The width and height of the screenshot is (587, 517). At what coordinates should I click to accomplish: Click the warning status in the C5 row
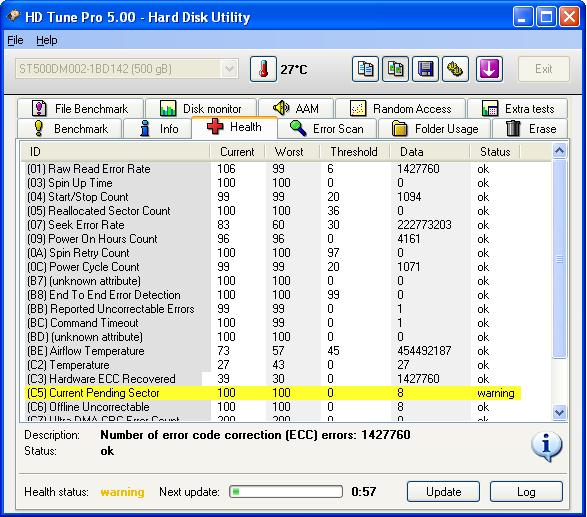coord(496,393)
